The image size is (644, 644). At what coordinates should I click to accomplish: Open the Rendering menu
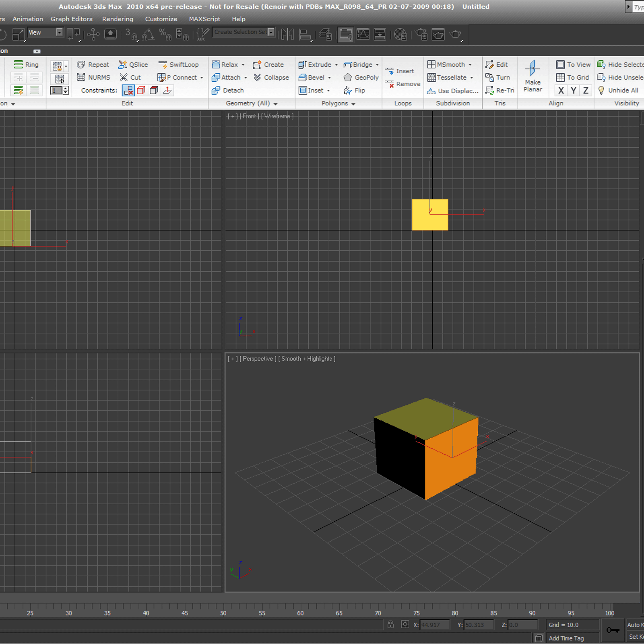click(118, 19)
